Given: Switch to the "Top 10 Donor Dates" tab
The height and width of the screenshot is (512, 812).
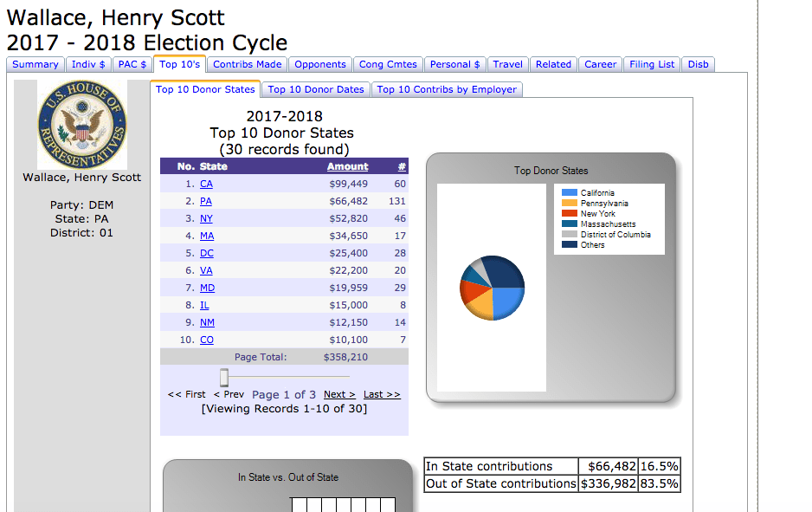Looking at the screenshot, I should pyautogui.click(x=314, y=89).
